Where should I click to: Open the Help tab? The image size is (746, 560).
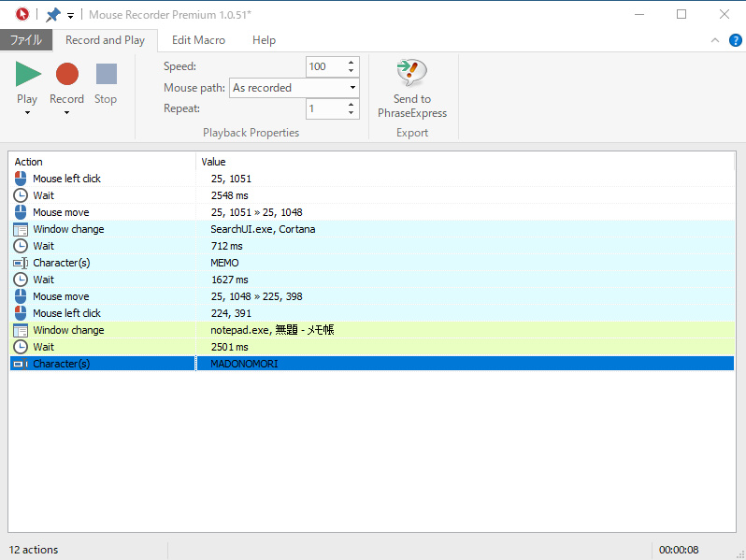click(x=264, y=40)
